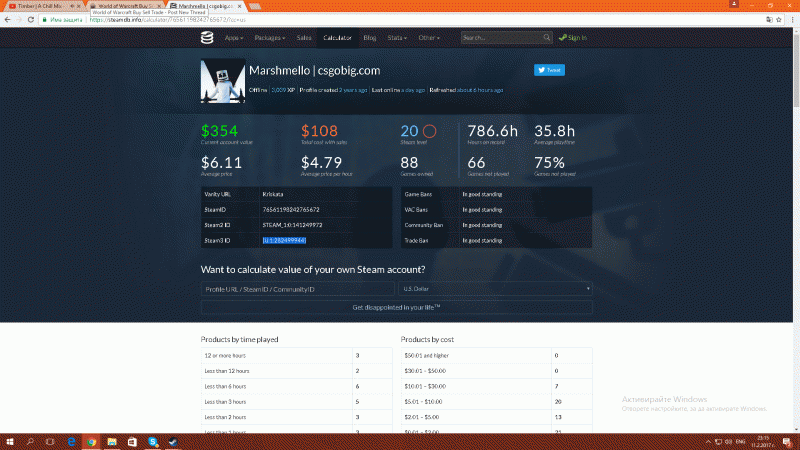Open the U.S. Dollar currency dropdown

pos(495,289)
